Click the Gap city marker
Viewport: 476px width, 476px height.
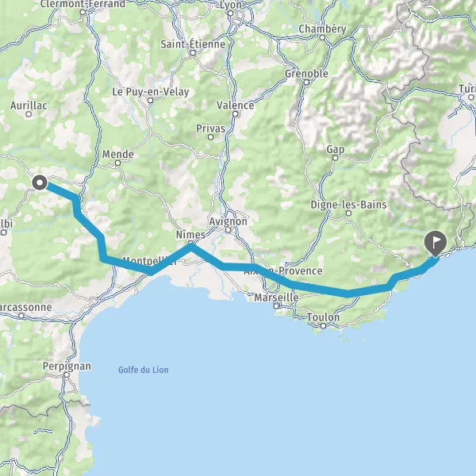[x=335, y=158]
